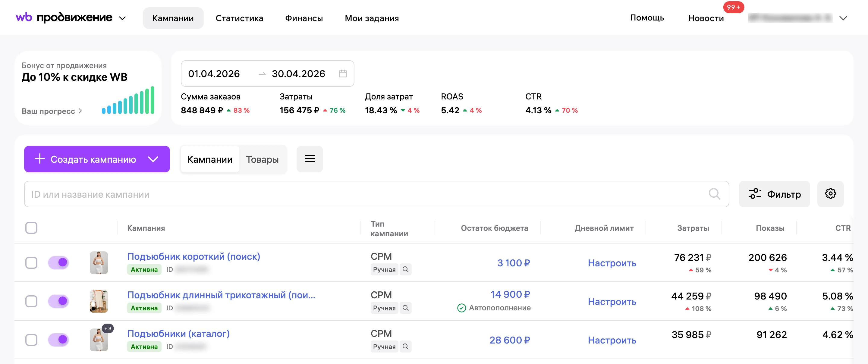Screen dimensions: 868x364
Task: Open the Подъюбники (каталог) campaign link
Action: [178, 333]
